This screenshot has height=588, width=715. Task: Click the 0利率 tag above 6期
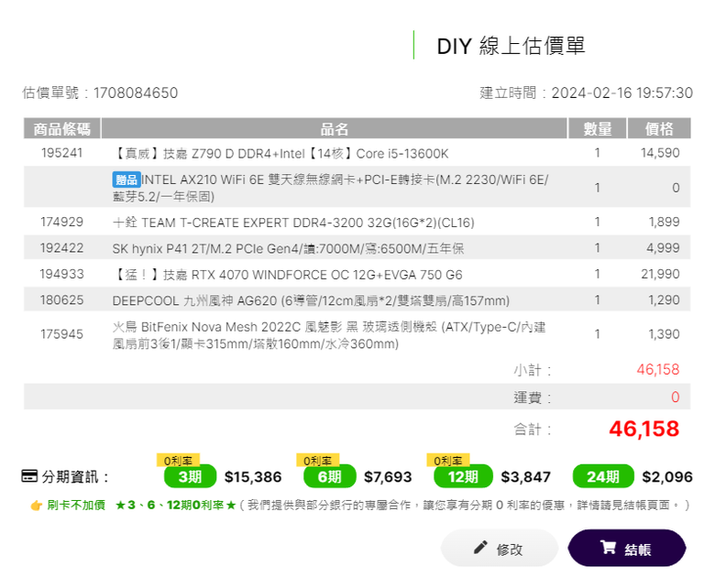pos(317,461)
